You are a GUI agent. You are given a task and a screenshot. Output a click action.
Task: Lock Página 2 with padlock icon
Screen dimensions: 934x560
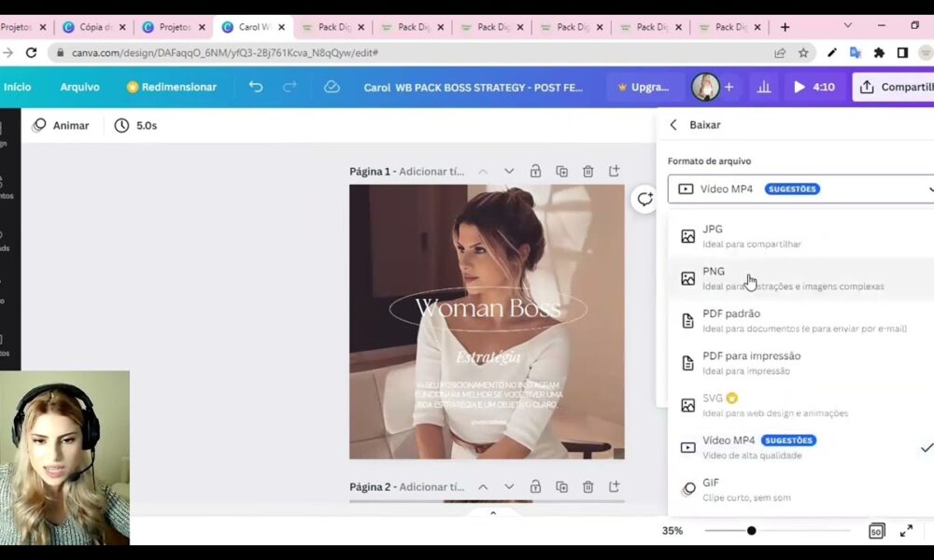535,487
